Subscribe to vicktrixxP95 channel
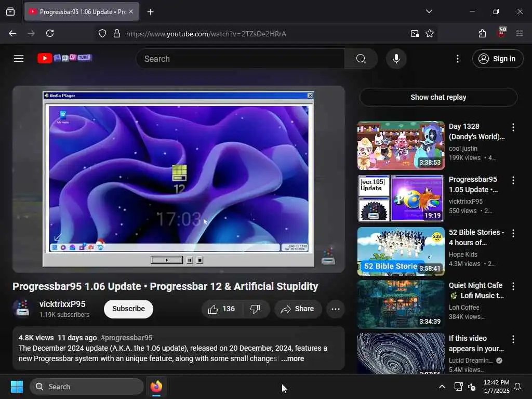Viewport: 532px width, 399px height. click(129, 309)
